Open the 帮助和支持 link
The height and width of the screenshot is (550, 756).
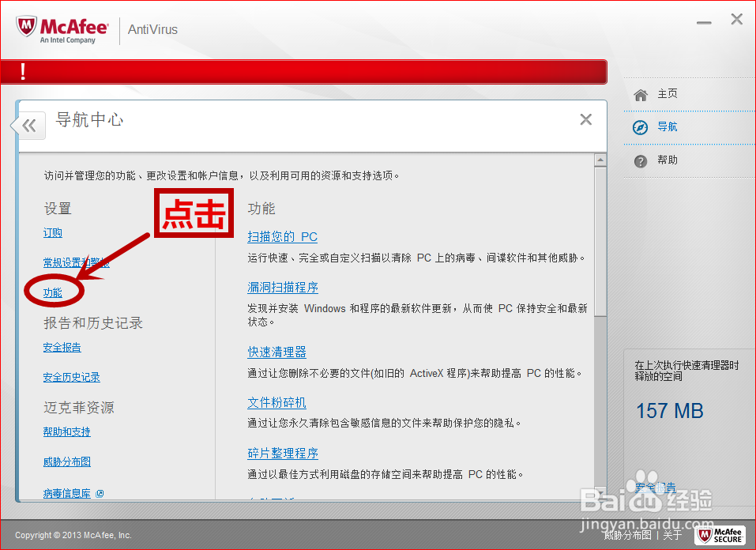click(66, 431)
